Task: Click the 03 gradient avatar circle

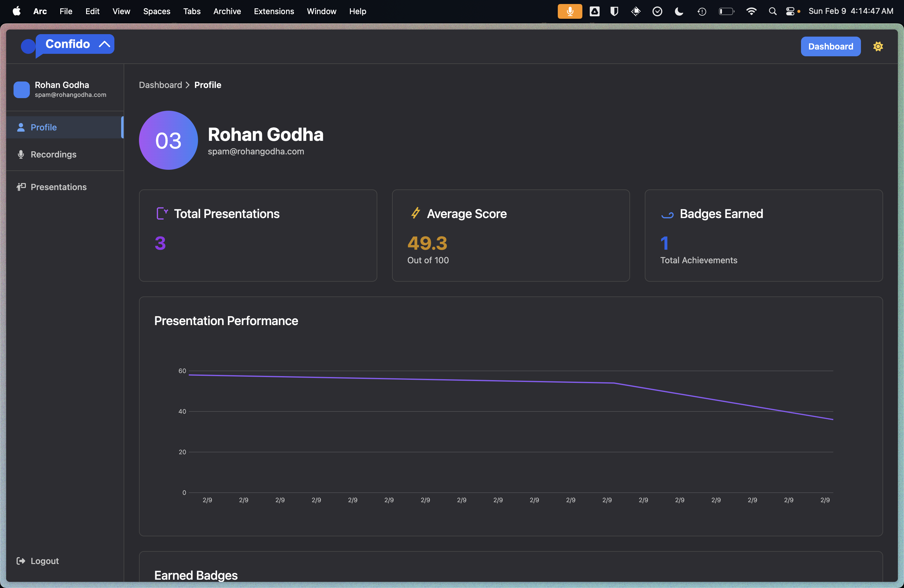Action: pyautogui.click(x=168, y=141)
